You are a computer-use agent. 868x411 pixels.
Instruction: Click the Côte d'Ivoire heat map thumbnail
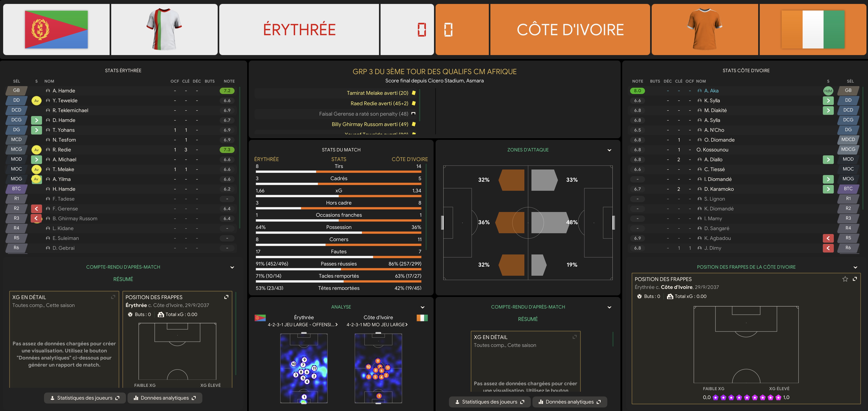click(378, 368)
